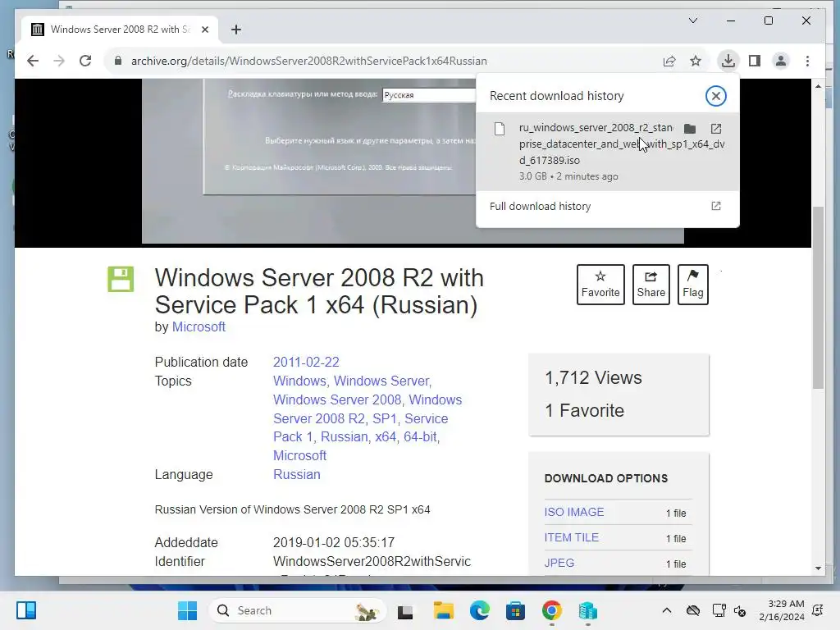Show hidden system tray icons
This screenshot has width=840, height=630.
(666, 610)
